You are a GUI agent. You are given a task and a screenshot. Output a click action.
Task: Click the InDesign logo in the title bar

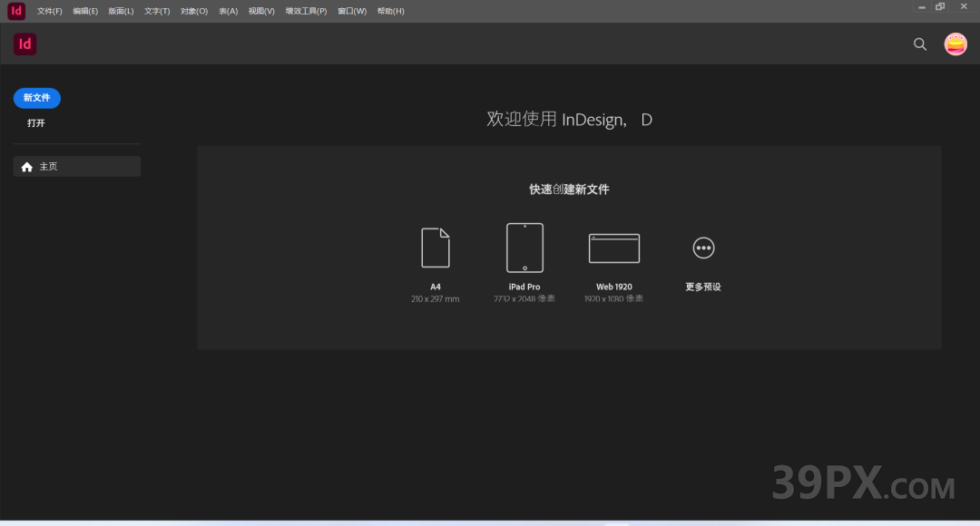(x=16, y=11)
